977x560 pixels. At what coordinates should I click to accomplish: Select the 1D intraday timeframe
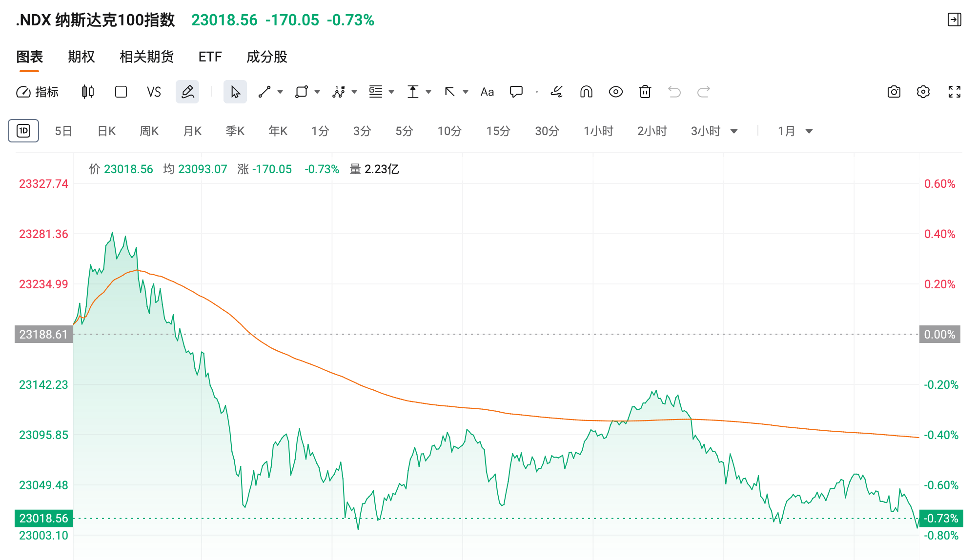[x=23, y=131]
